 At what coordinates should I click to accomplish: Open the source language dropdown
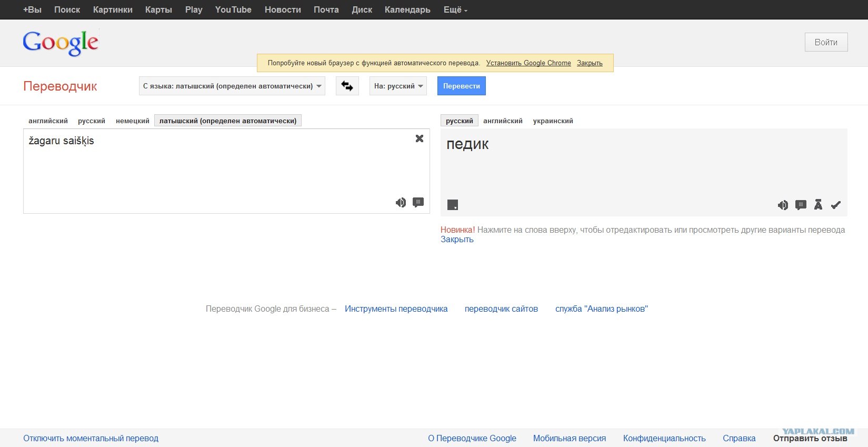232,86
